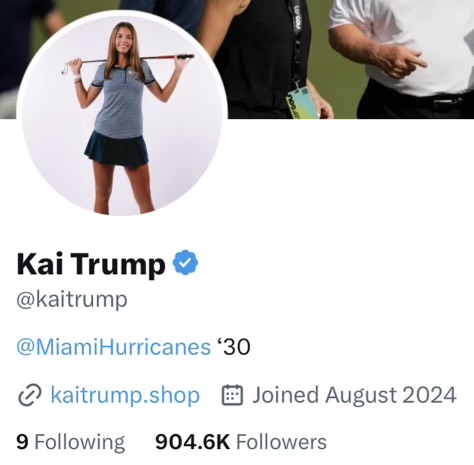Click the blue verified checkmark badge
Viewport: 474px width, 465px height.
click(x=185, y=263)
